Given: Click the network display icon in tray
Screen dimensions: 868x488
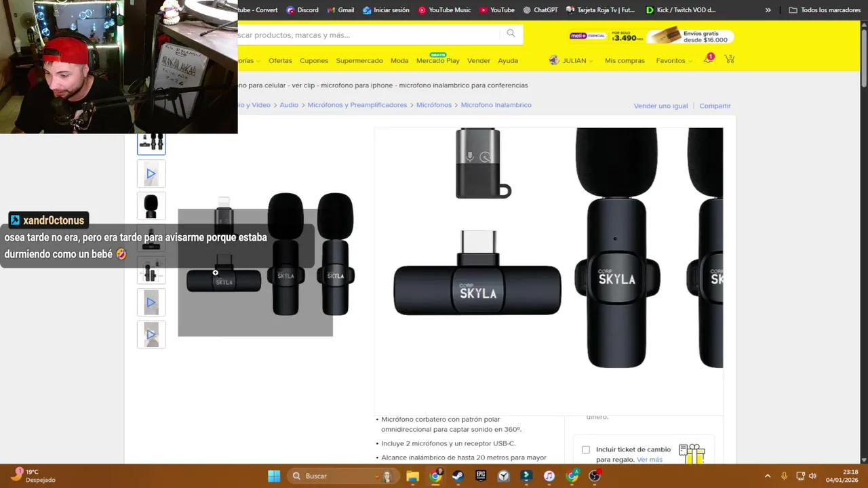Looking at the screenshot, I should click(x=800, y=476).
